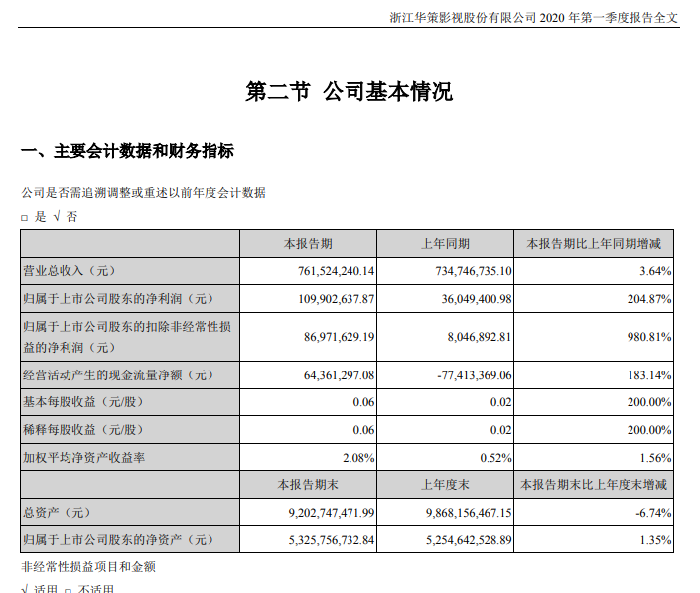Select the "本报告期比上年同期增减" column header

pyautogui.click(x=594, y=243)
